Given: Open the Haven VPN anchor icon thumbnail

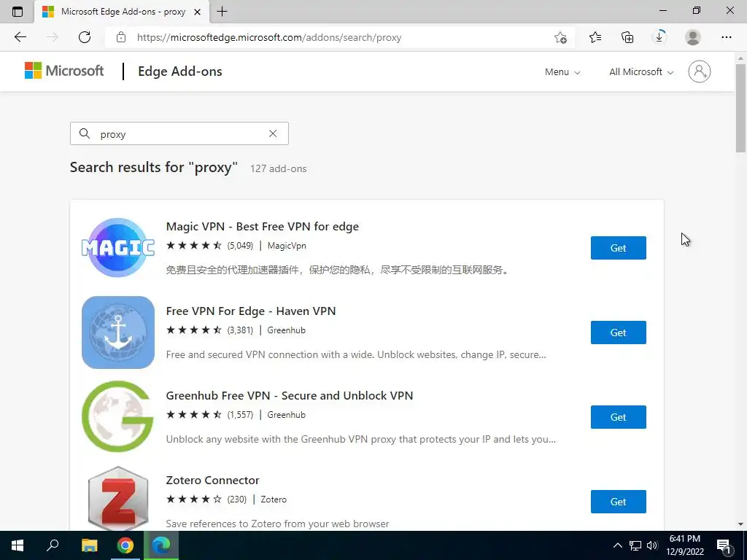Looking at the screenshot, I should pos(118,332).
